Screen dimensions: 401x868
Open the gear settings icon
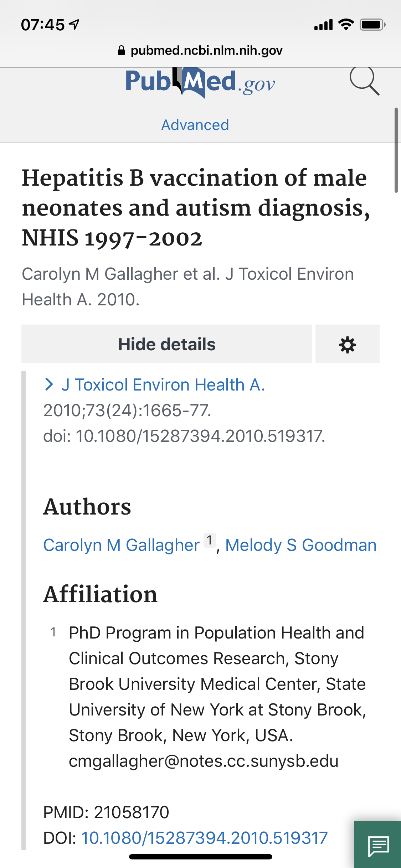[348, 345]
